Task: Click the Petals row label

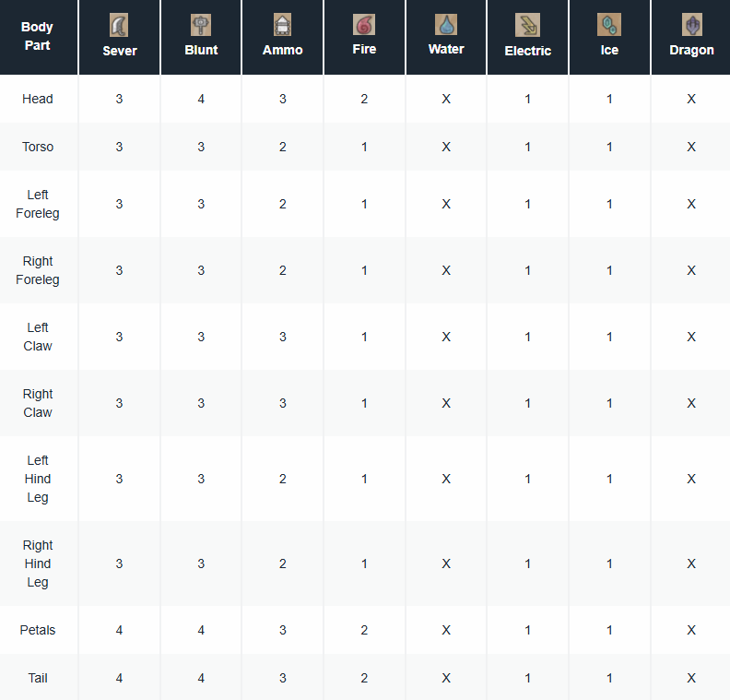Action: 38,630
